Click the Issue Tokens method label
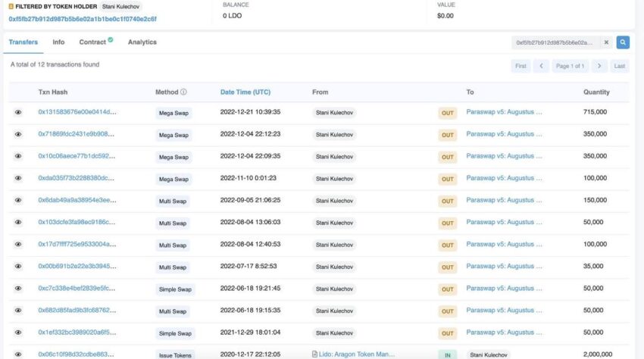Image resolution: width=644 pixels, height=359 pixels. click(175, 355)
